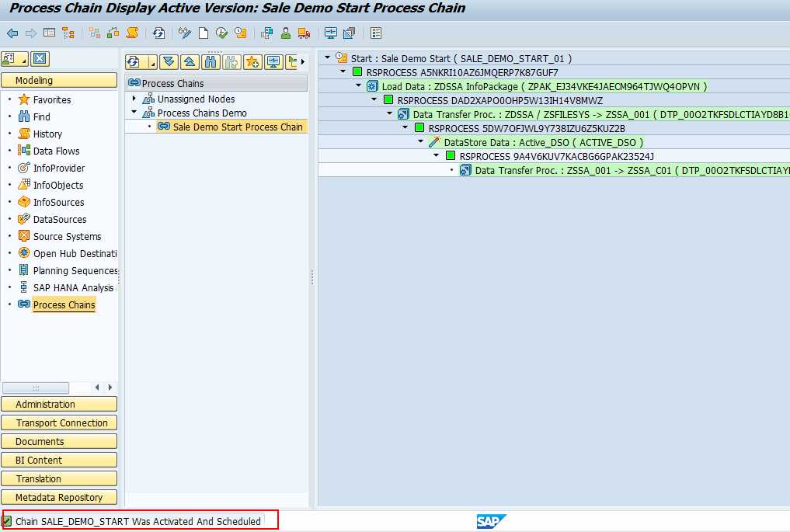This screenshot has height=532, width=790.
Task: Open the Metadata Repository section
Action: 59,497
